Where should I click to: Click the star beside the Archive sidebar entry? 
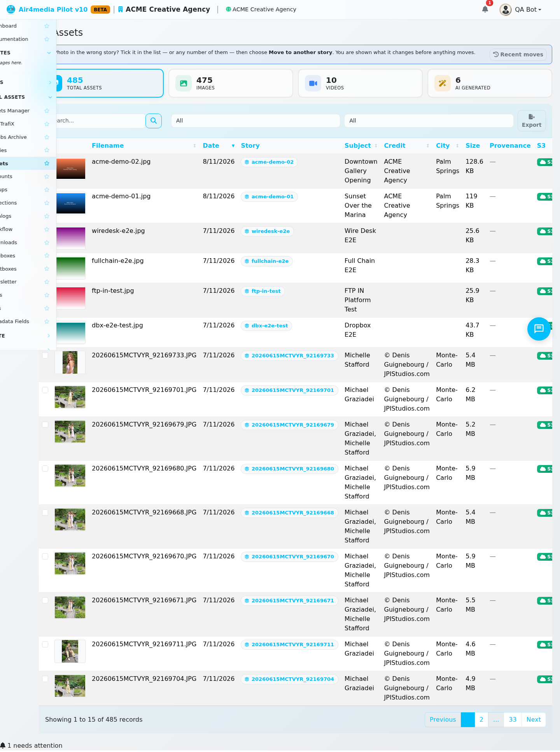(47, 137)
